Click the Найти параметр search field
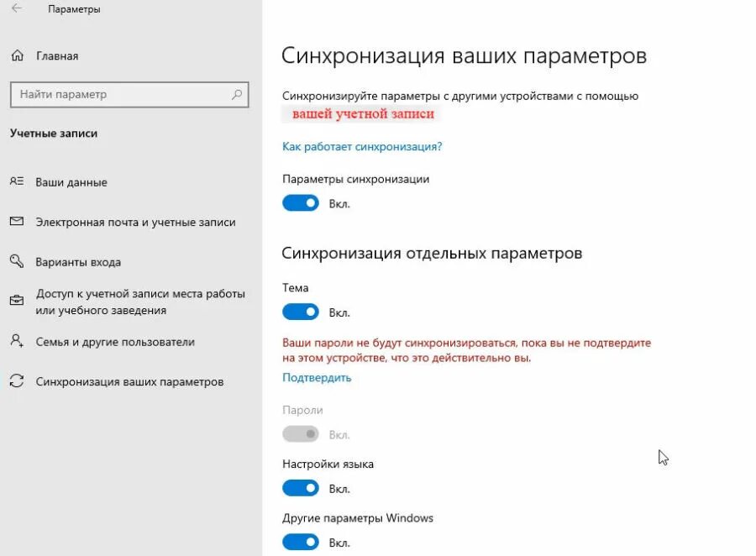The width and height of the screenshot is (756, 556). (129, 95)
